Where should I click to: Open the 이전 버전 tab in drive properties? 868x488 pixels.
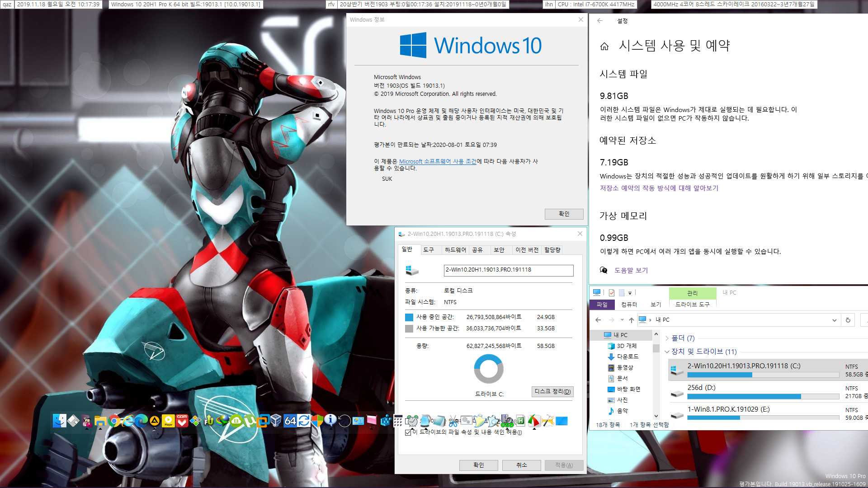[x=527, y=250]
